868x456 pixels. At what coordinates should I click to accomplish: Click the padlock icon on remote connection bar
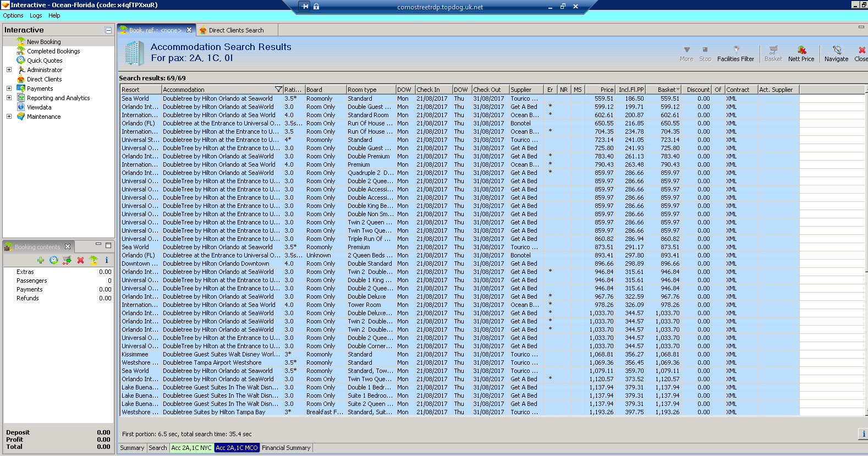[x=316, y=7]
